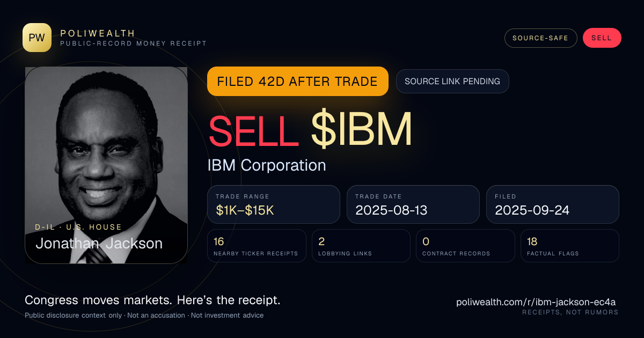Click the PW gold logo icon

coord(37,38)
